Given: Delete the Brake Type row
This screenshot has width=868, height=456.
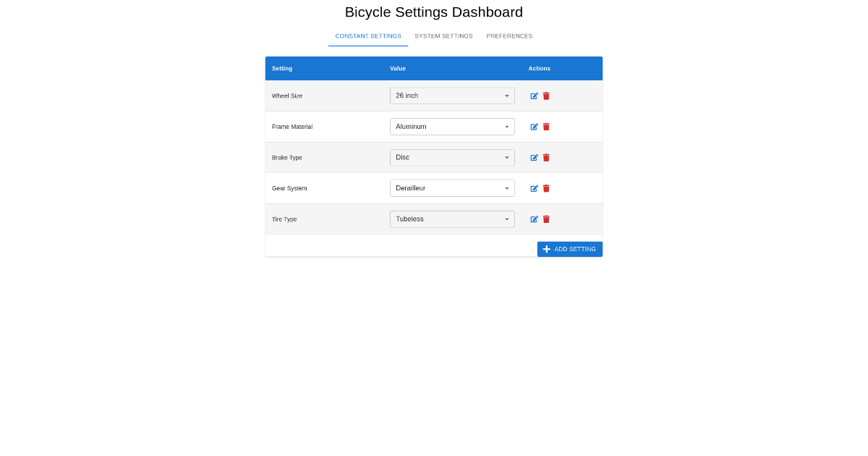Looking at the screenshot, I should coord(546,157).
